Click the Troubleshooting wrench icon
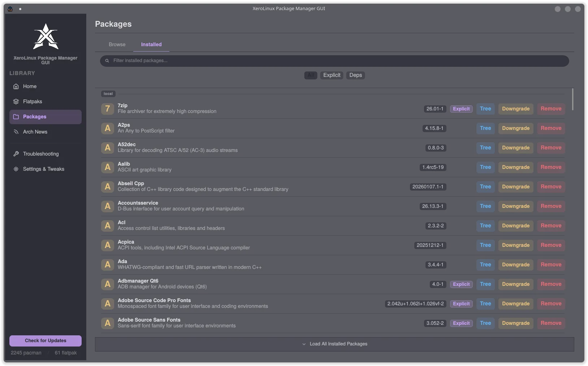 coord(16,154)
